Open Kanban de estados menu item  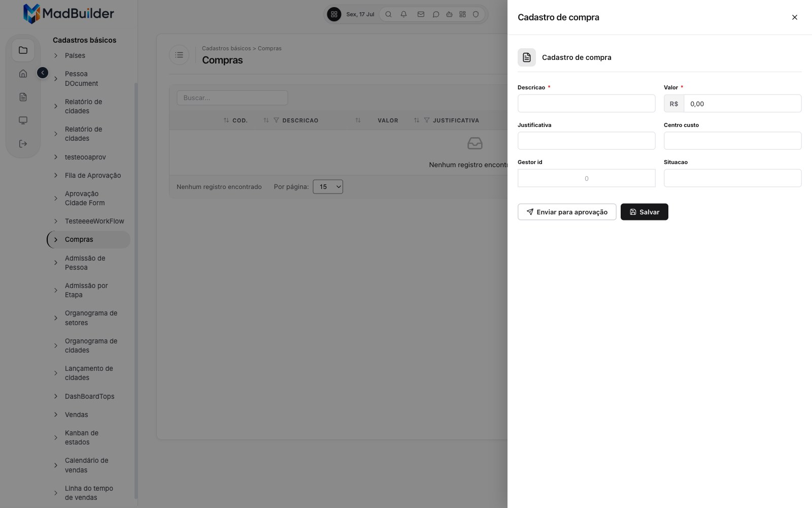click(89, 437)
